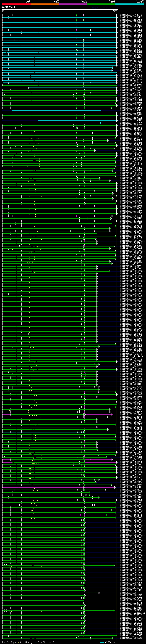
Task: Open hit UniRef100_B7GDQ3
Action: point(131,261)
